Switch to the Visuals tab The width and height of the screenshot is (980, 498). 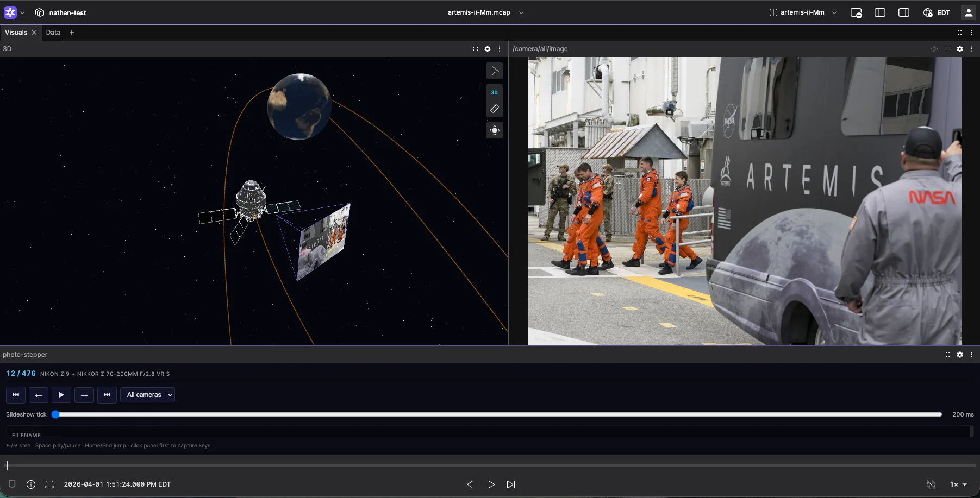16,33
